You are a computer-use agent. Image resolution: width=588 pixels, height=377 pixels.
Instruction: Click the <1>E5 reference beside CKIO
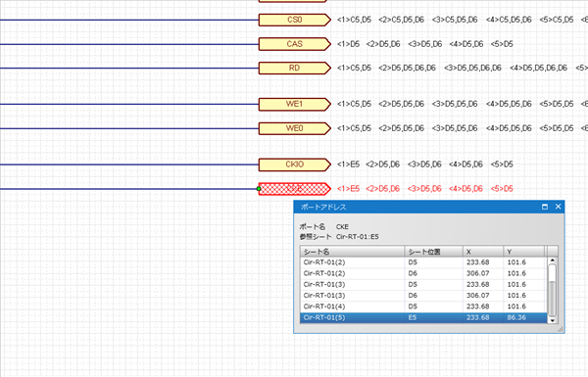click(348, 165)
